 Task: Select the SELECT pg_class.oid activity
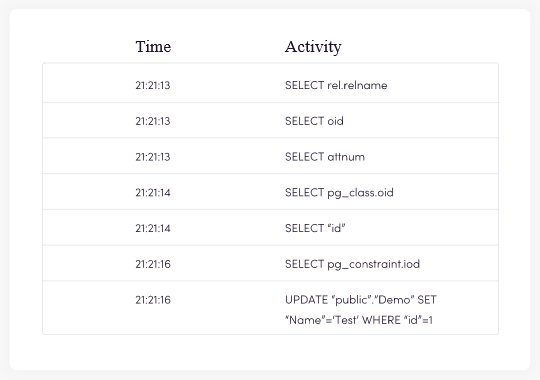tap(339, 193)
